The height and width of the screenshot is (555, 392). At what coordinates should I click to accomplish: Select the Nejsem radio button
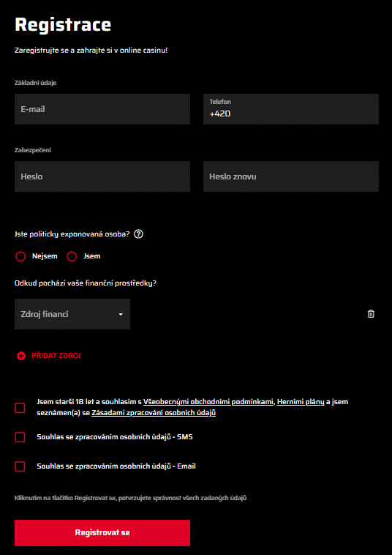pyautogui.click(x=21, y=256)
